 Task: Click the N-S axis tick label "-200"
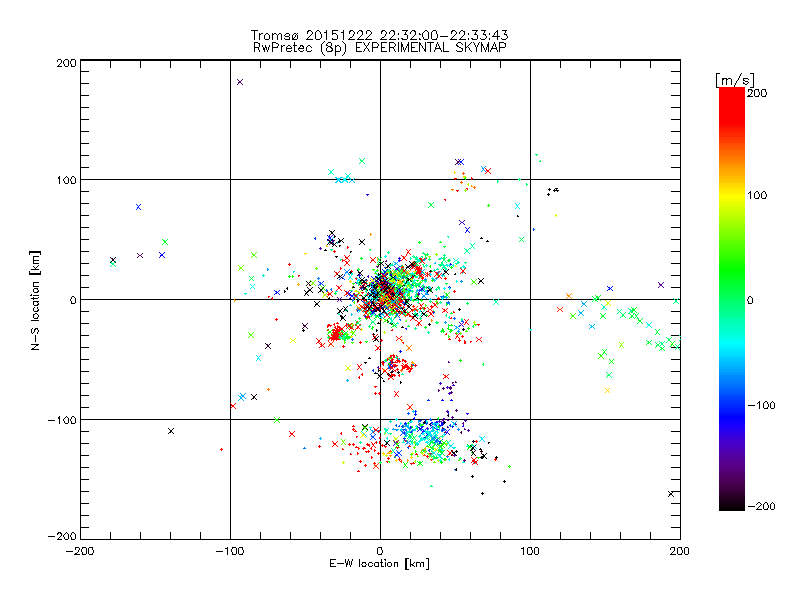pyautogui.click(x=62, y=536)
